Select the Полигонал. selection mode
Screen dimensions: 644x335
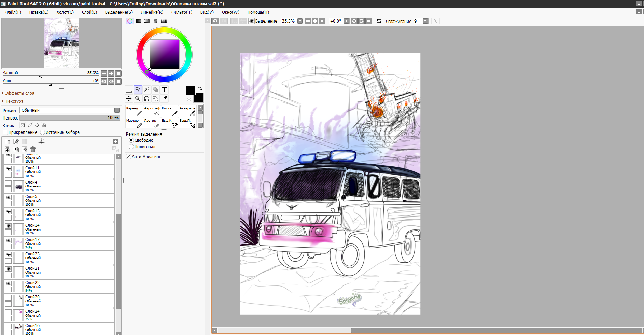point(131,147)
